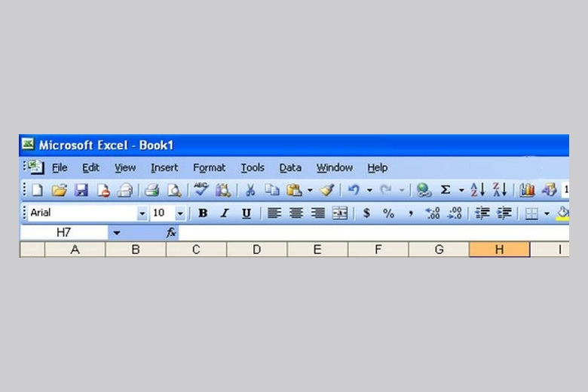
Task: Open the Drawing toolbar icon
Action: click(x=550, y=190)
